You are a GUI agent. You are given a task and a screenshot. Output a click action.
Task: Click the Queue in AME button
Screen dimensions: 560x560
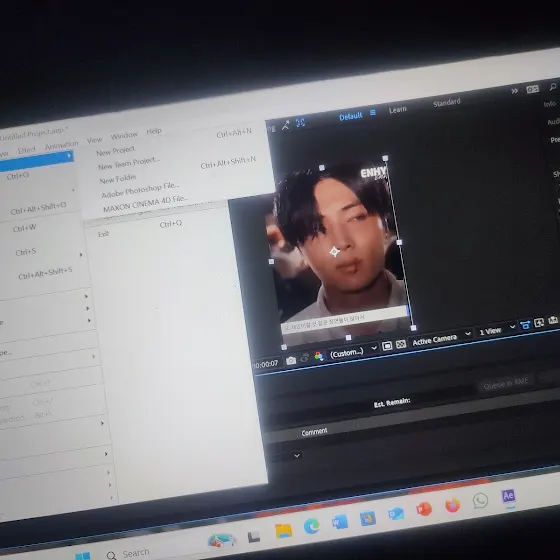[x=506, y=385]
